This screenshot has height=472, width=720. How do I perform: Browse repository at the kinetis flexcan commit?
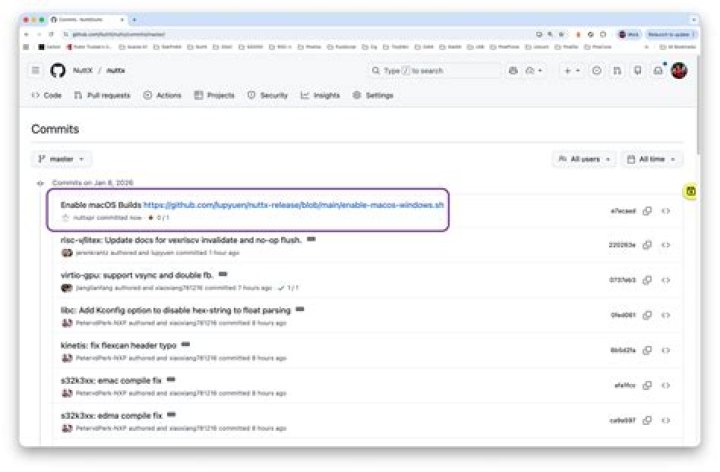(665, 350)
